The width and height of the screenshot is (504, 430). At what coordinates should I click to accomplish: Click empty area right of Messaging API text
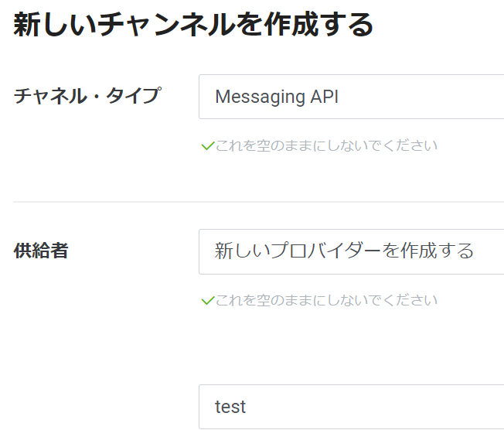pyautogui.click(x=421, y=97)
